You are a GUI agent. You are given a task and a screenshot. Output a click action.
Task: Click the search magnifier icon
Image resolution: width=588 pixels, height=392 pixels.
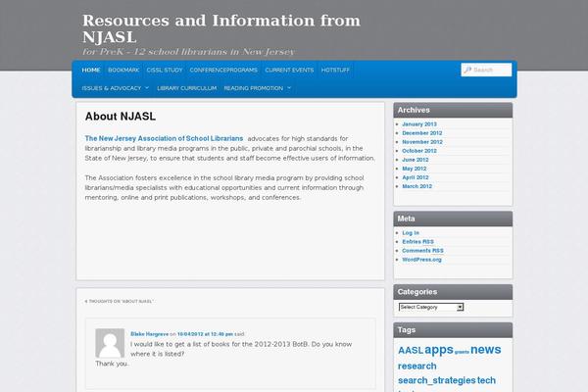(x=467, y=70)
